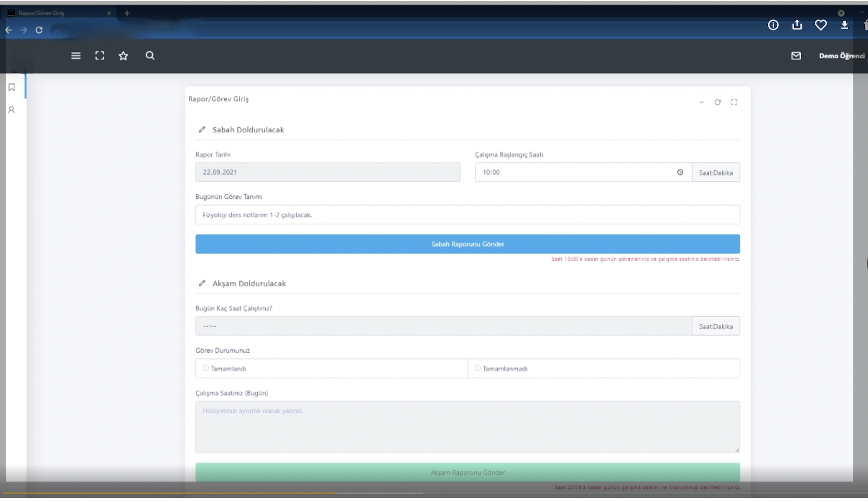Click the Sabah Doldurulacak heading
This screenshot has width=868, height=502.
248,130
